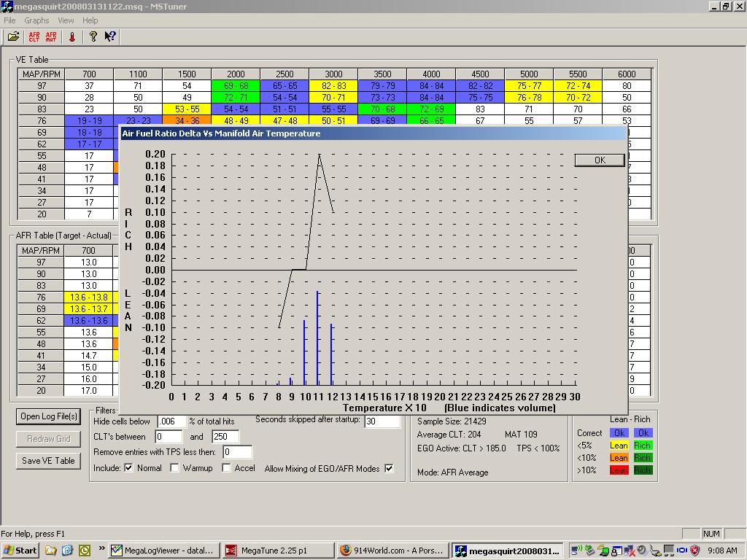Show AFR vs CLT graph icon
The image size is (747, 560).
(34, 36)
